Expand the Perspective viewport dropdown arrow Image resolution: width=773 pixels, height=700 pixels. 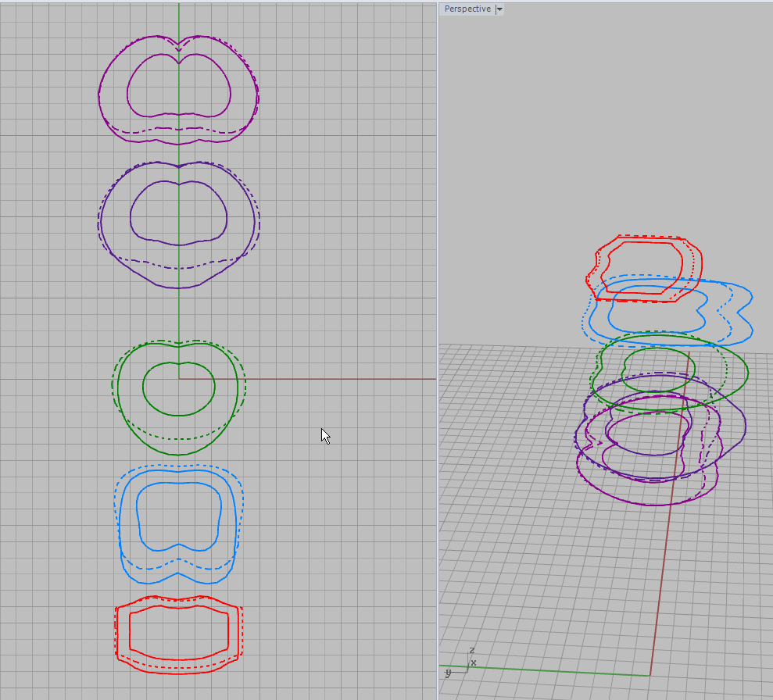(499, 9)
